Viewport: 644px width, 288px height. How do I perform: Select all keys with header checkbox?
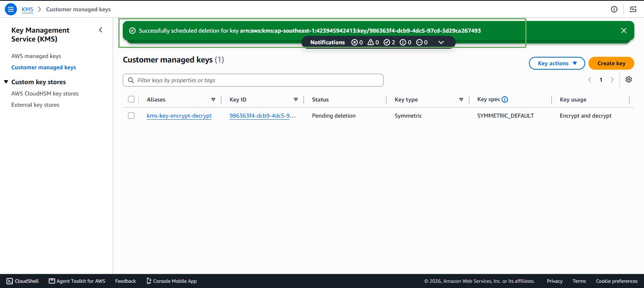tap(131, 99)
